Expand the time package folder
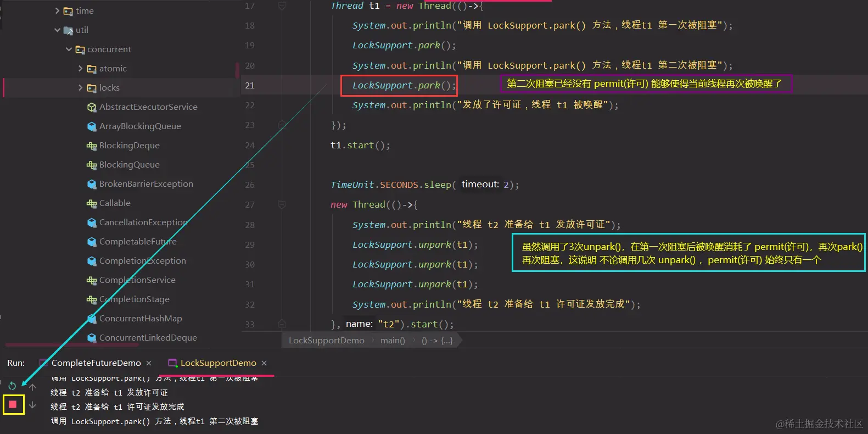This screenshot has height=434, width=868. [x=57, y=11]
